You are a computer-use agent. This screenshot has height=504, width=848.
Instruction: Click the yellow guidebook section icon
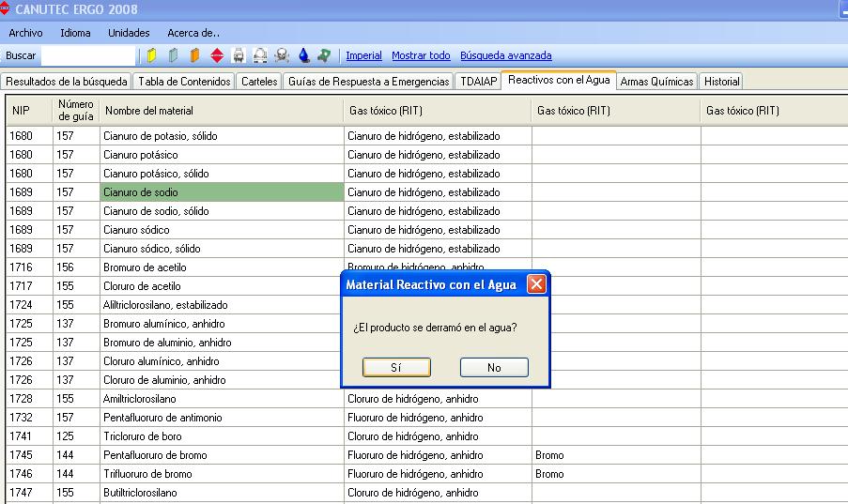[x=152, y=55]
